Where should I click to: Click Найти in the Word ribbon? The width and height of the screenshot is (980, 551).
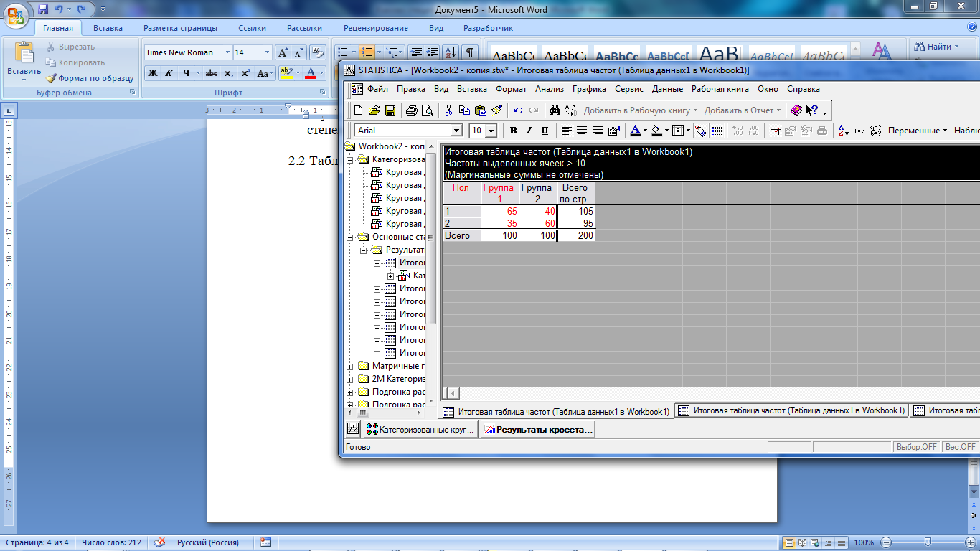[937, 46]
